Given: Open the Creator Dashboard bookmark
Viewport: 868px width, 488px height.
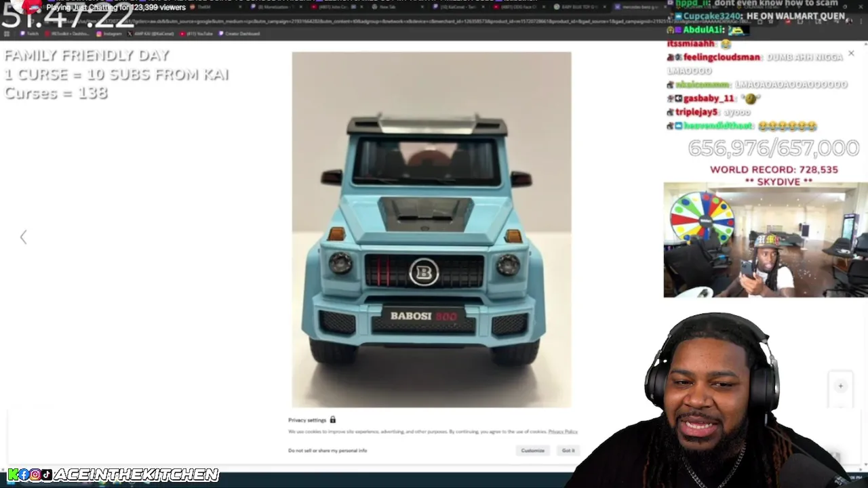Looking at the screenshot, I should (239, 33).
